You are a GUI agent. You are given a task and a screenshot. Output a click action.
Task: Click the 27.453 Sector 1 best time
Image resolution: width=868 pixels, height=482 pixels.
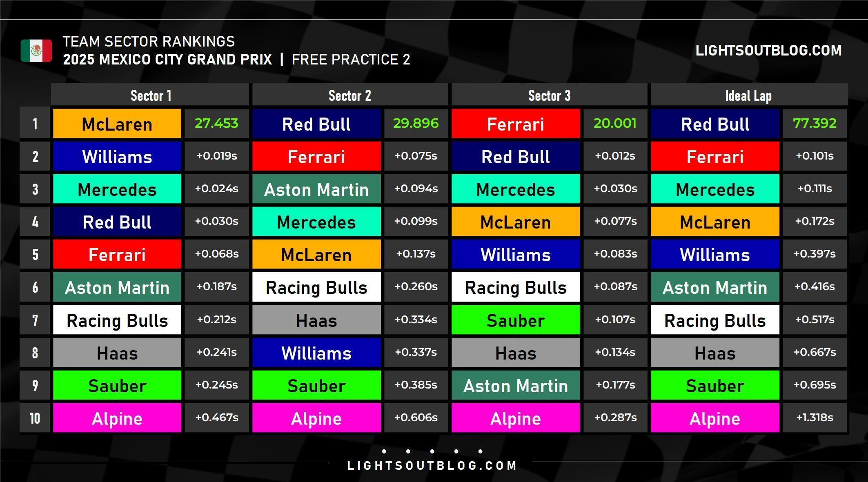tap(216, 123)
